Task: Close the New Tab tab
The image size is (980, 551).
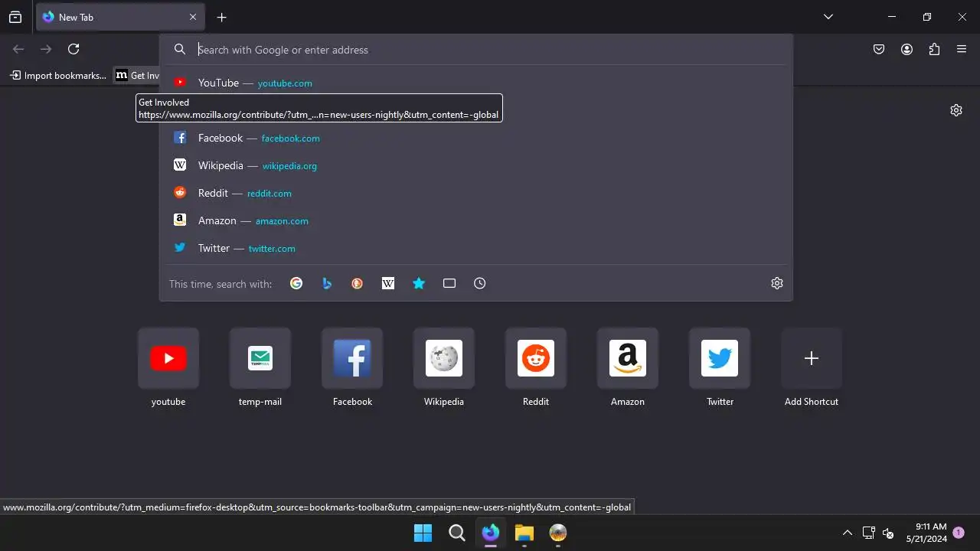Action: pos(193,17)
